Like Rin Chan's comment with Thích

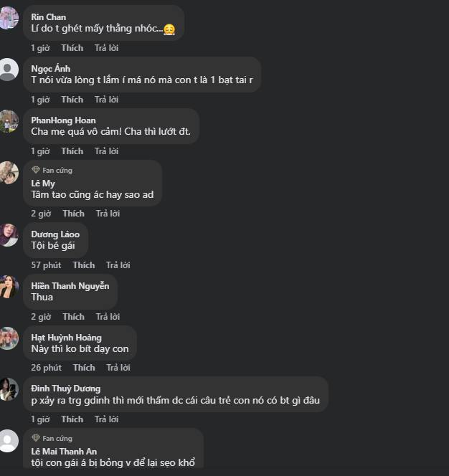coord(72,48)
